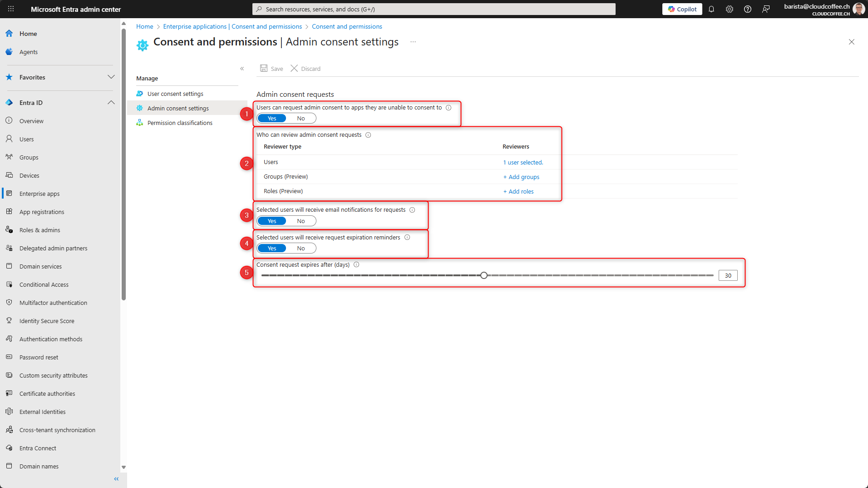868x488 pixels.
Task: Select Permission classifications
Action: coord(180,123)
